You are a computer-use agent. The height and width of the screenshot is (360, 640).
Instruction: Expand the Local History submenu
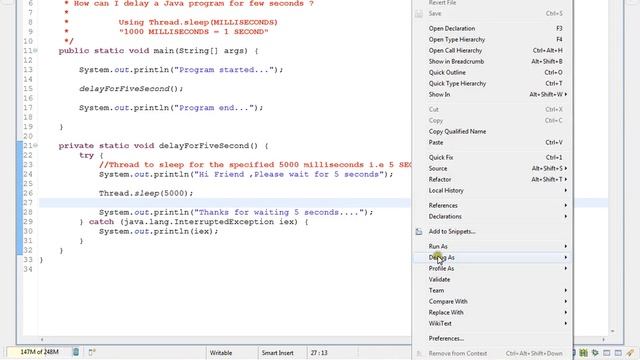(493, 190)
